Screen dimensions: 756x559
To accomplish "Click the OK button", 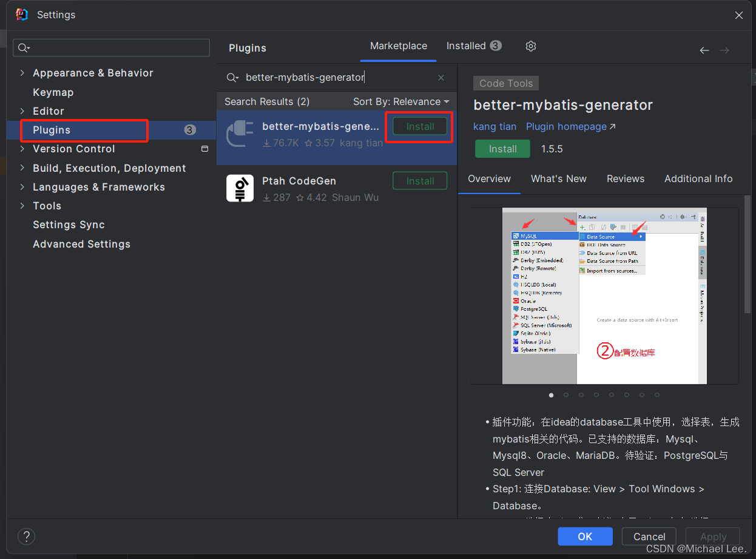I will tap(585, 537).
